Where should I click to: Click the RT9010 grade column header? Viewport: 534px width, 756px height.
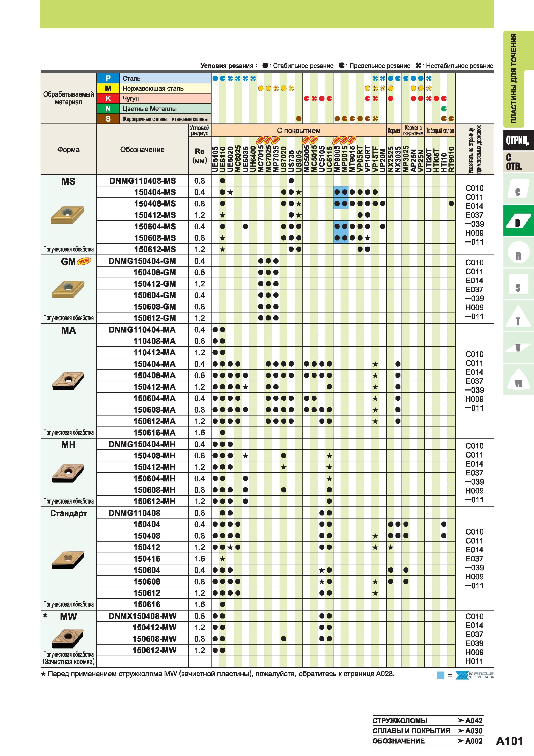451,159
